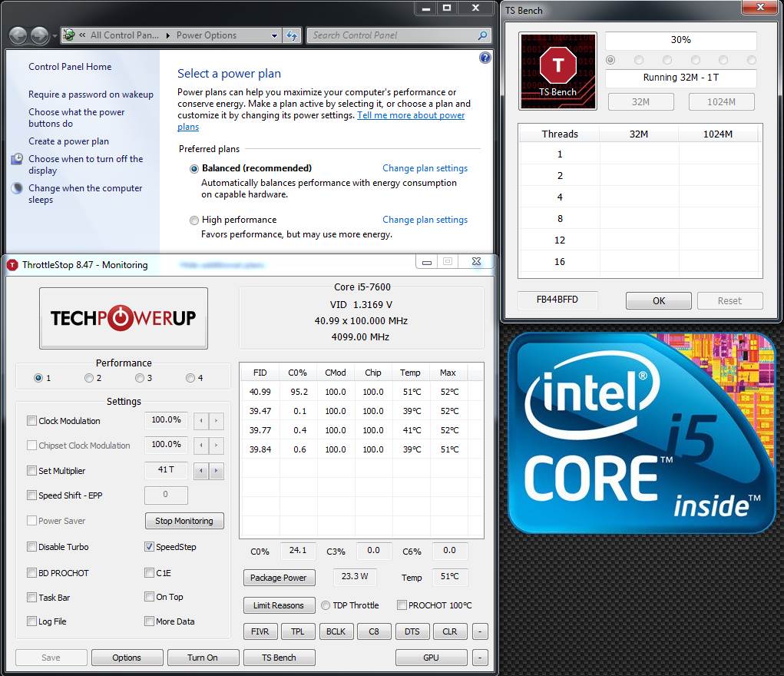Click the Search Control Panel field
The image size is (784, 676).
[x=392, y=35]
